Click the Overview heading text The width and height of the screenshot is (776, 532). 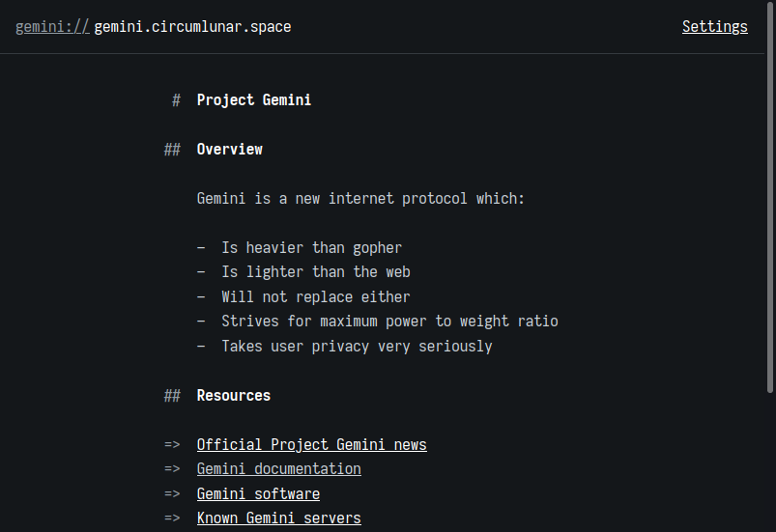tap(230, 150)
